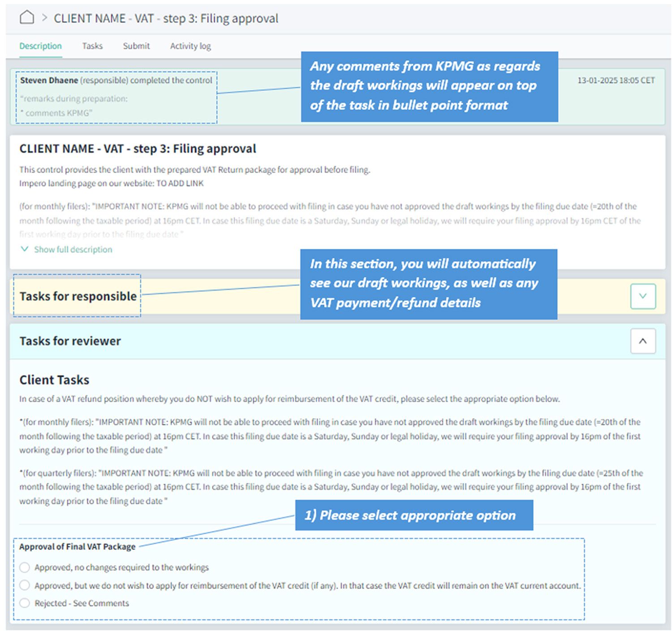
Task: Click the 'Tasks for reviewer' header text
Action: point(70,341)
